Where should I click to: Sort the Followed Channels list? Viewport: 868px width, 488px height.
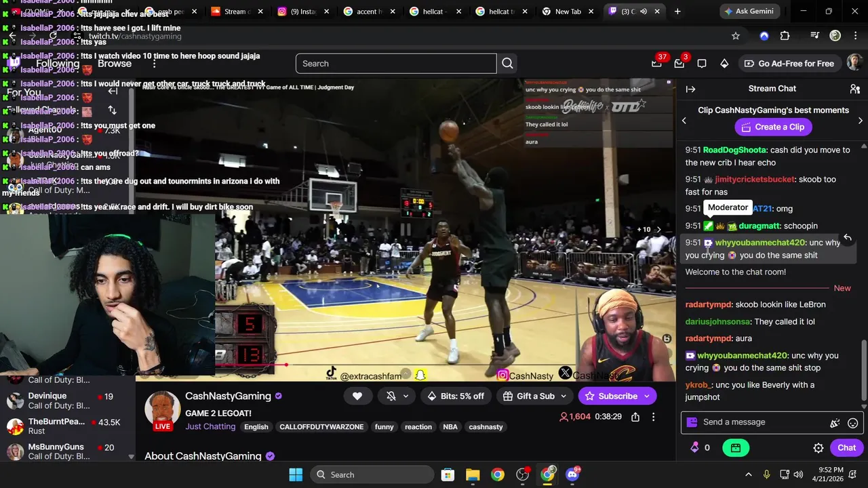pyautogui.click(x=113, y=110)
